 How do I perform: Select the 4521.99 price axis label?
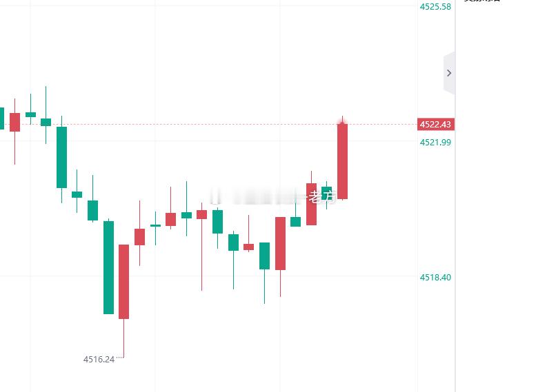point(435,142)
